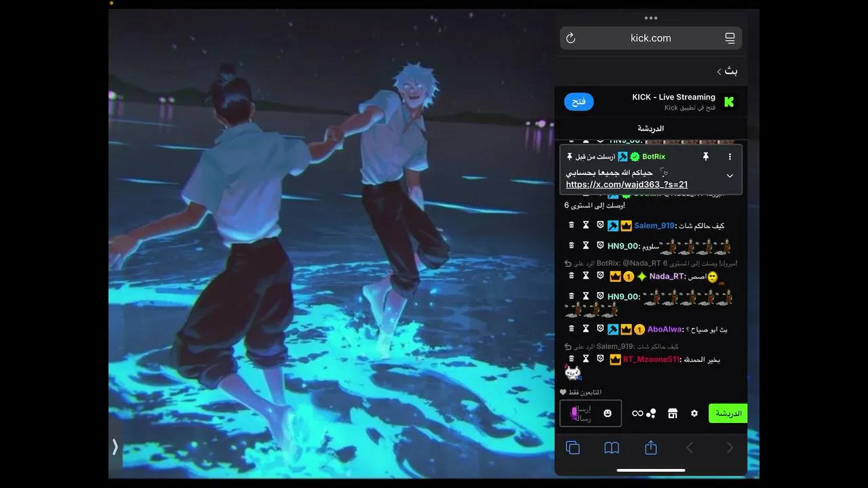Screen dimensions: 868x488
Task: Click the anime beach artwork
Action: 332,244
